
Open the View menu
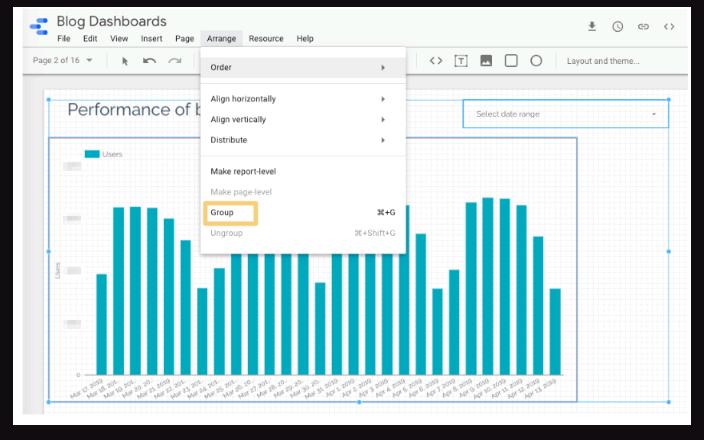tap(119, 39)
